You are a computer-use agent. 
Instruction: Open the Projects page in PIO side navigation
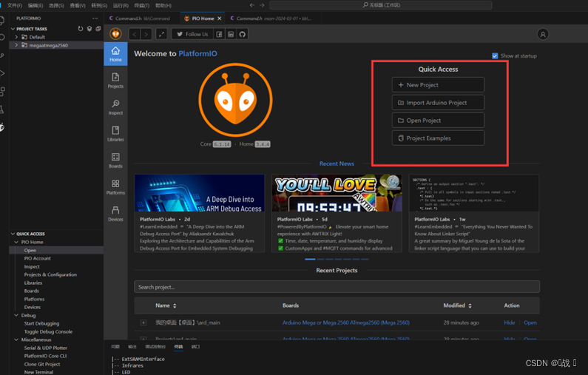click(x=115, y=81)
